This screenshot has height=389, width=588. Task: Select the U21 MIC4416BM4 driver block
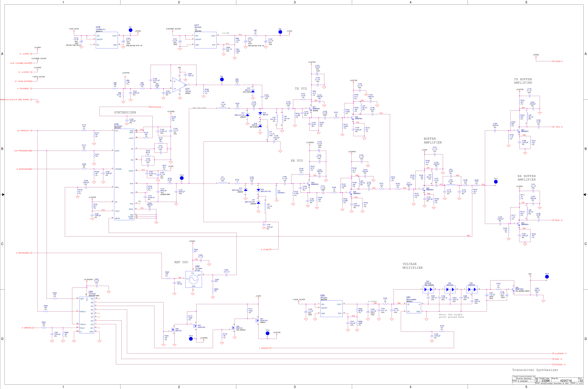[x=413, y=308]
